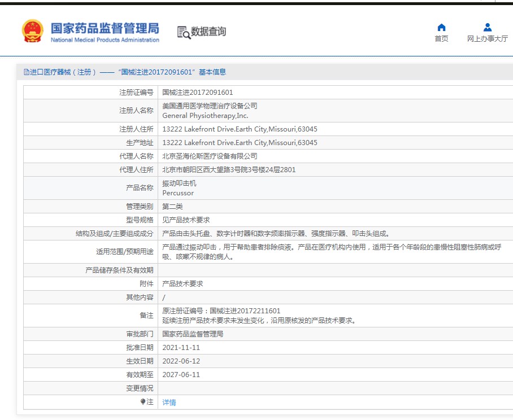
Task: Click the national emblem logo
Action: [32, 31]
